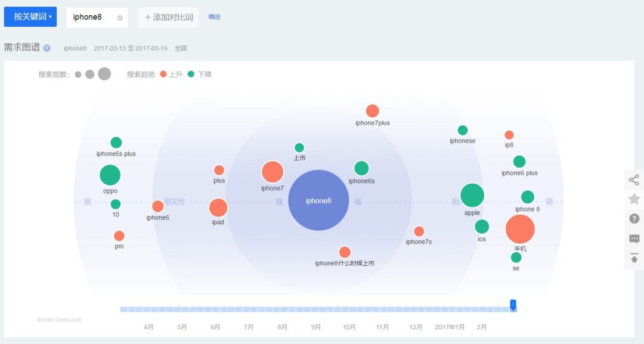644x344 pixels.
Task: Click the 手机 keyword bubble
Action: click(x=519, y=228)
